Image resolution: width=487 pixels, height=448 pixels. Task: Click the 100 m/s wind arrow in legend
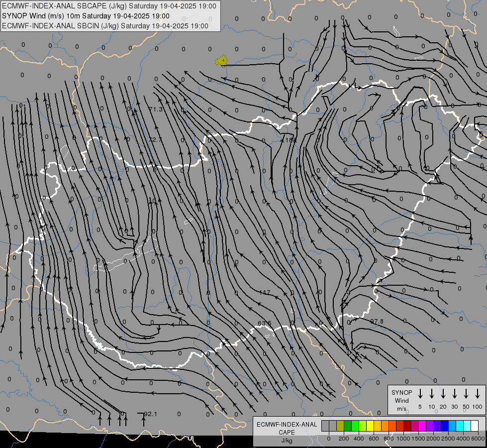point(478,393)
